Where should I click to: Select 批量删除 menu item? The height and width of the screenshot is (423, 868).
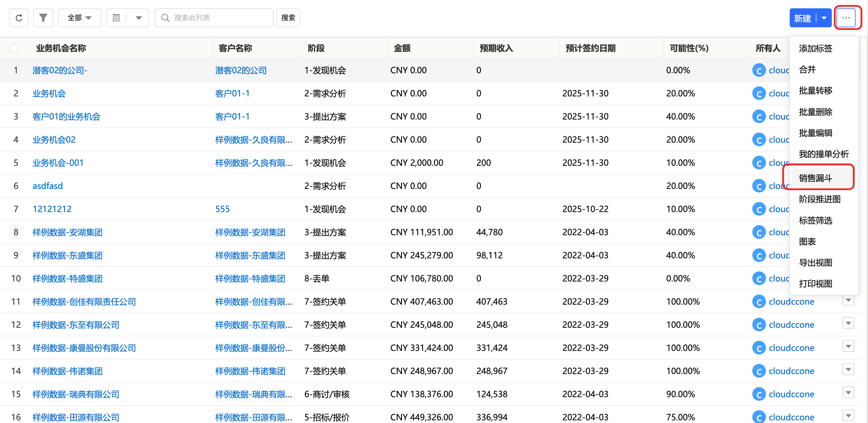point(815,112)
